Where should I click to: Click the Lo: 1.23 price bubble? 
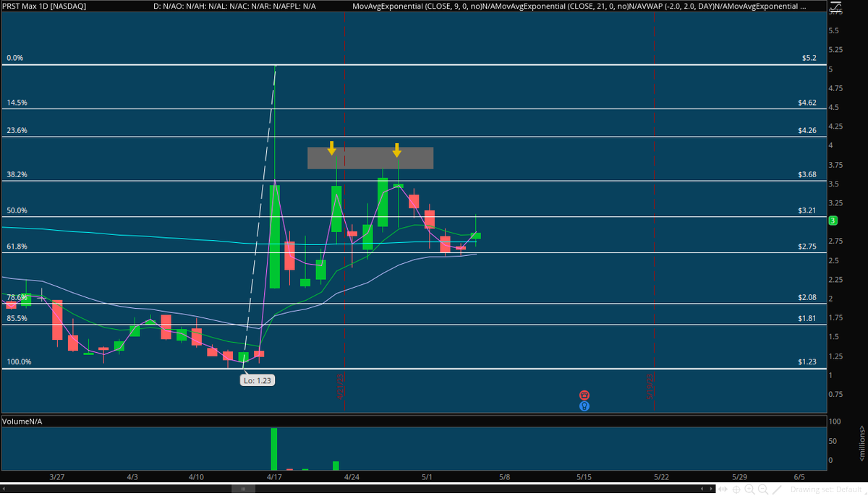point(257,380)
